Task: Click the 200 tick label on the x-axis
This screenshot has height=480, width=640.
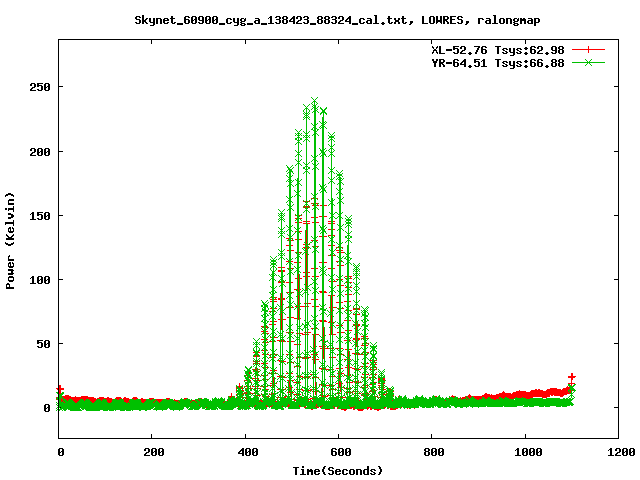Action: [154, 452]
